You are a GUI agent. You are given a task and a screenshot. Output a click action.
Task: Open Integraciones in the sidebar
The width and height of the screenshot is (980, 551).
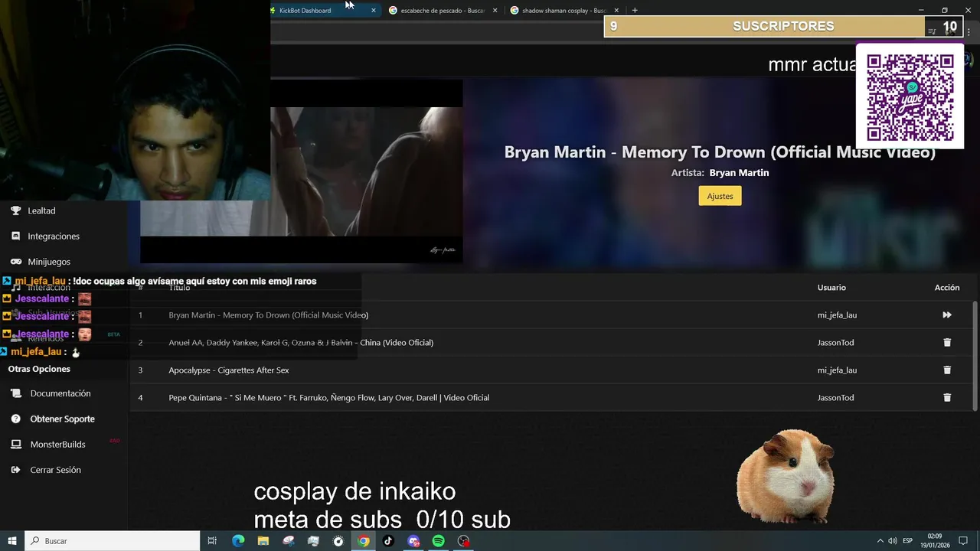(54, 236)
